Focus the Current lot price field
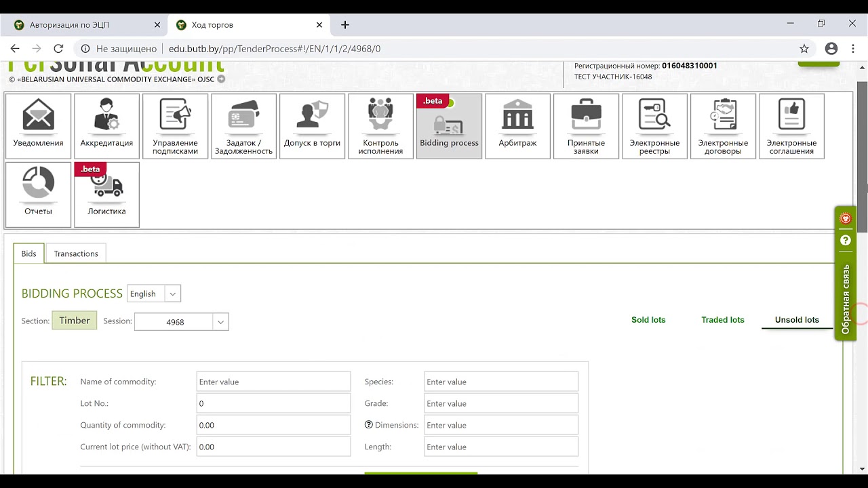 click(x=273, y=447)
